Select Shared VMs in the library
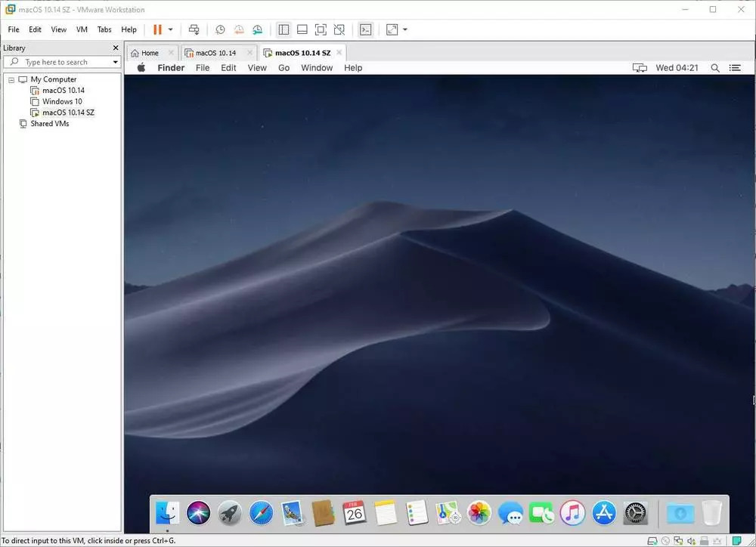 point(49,123)
